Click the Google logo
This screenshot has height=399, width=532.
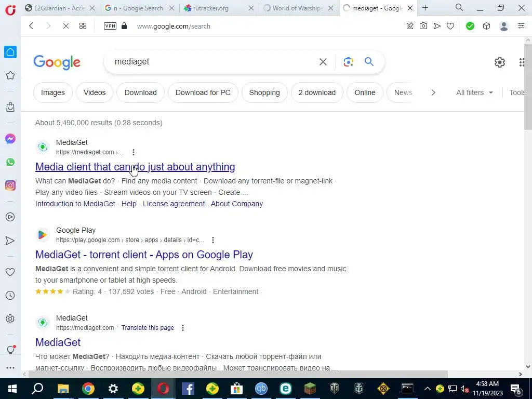[x=57, y=62]
